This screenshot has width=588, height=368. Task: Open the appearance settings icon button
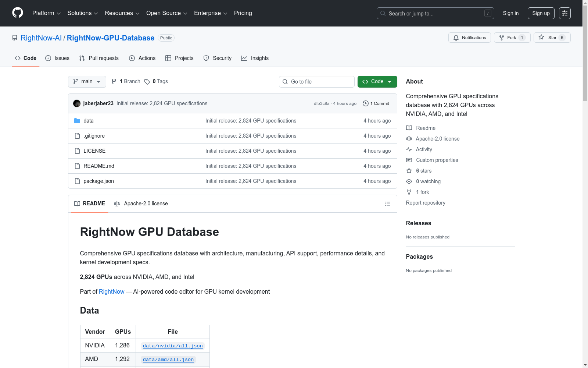coord(565,13)
